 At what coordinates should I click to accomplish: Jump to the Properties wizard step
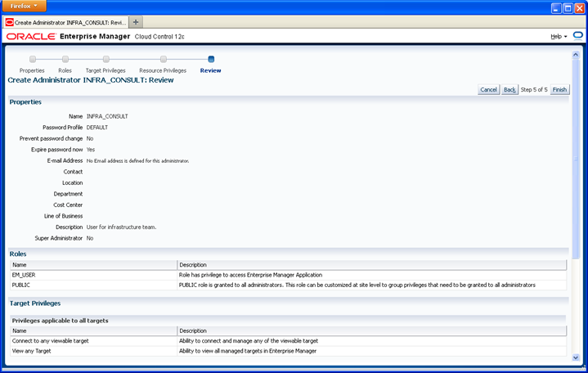tap(32, 70)
